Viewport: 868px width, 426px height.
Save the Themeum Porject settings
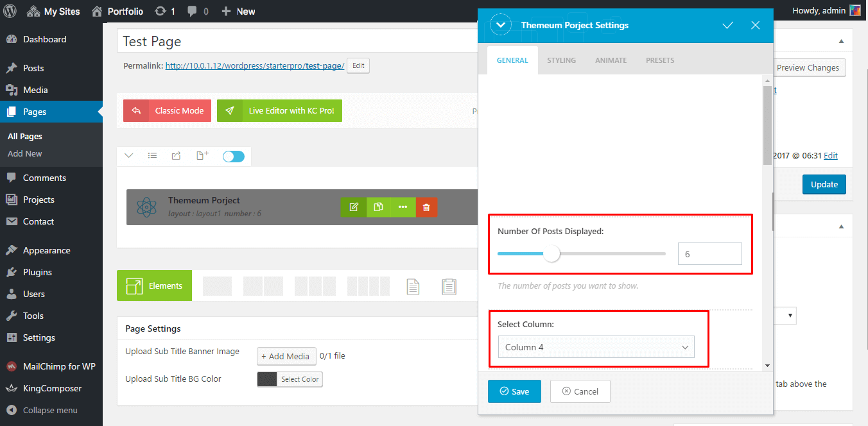pos(514,391)
